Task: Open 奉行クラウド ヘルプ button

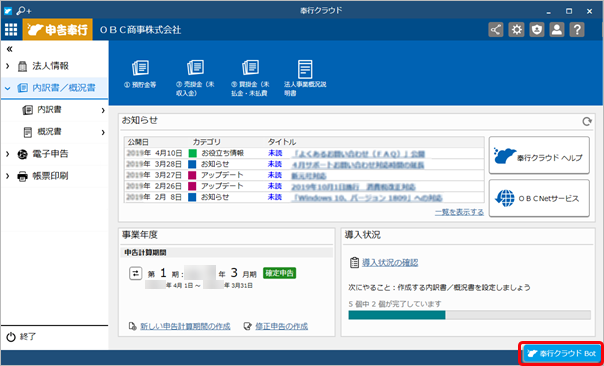Action: coord(539,155)
